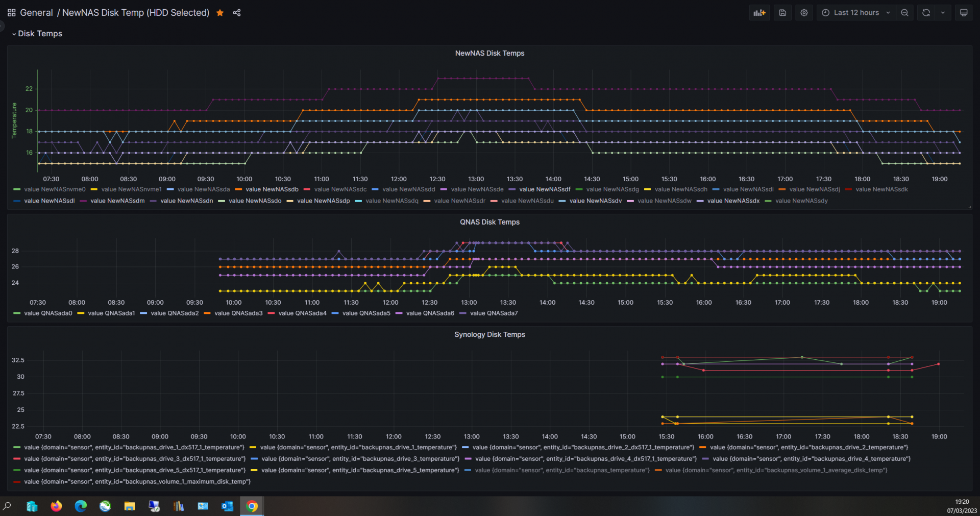Open Remote Desktop Connection in taskbar

(154, 506)
